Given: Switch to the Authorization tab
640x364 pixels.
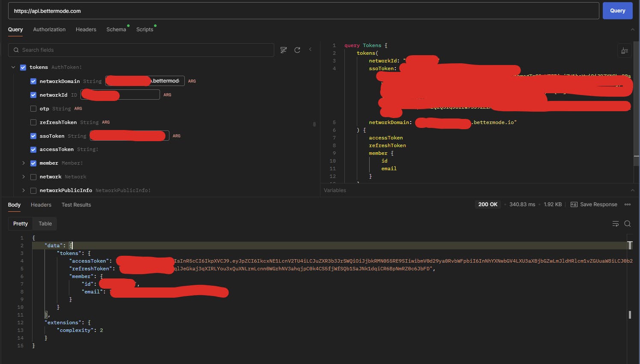Looking at the screenshot, I should (49, 30).
